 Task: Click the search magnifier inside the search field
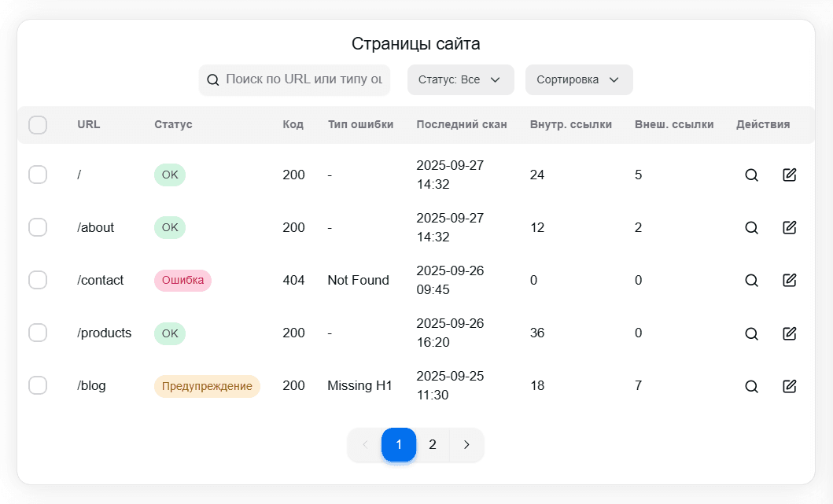coord(212,79)
